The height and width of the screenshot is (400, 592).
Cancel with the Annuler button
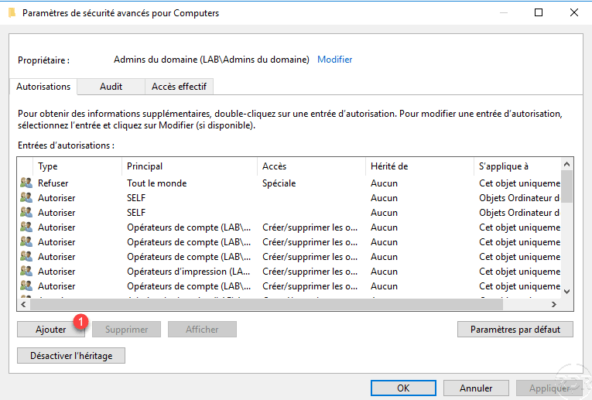click(x=476, y=388)
